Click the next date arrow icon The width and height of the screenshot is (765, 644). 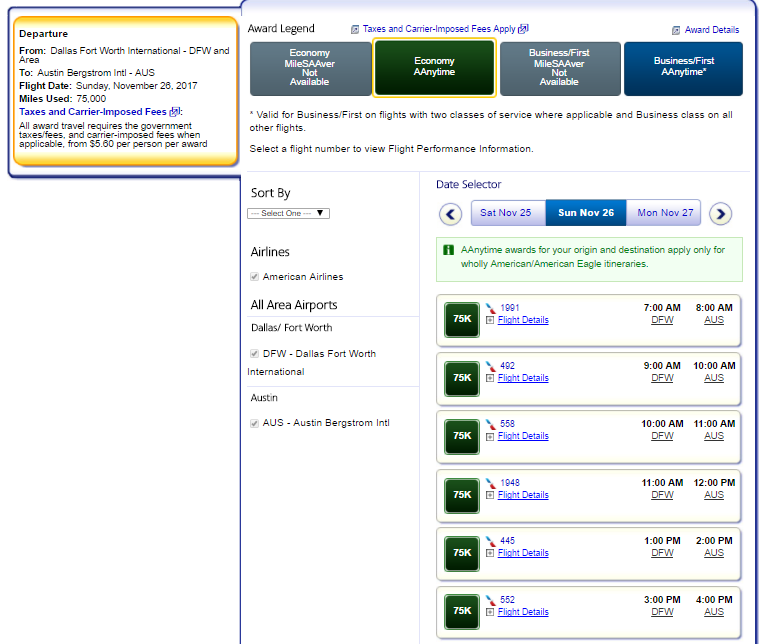(x=720, y=213)
